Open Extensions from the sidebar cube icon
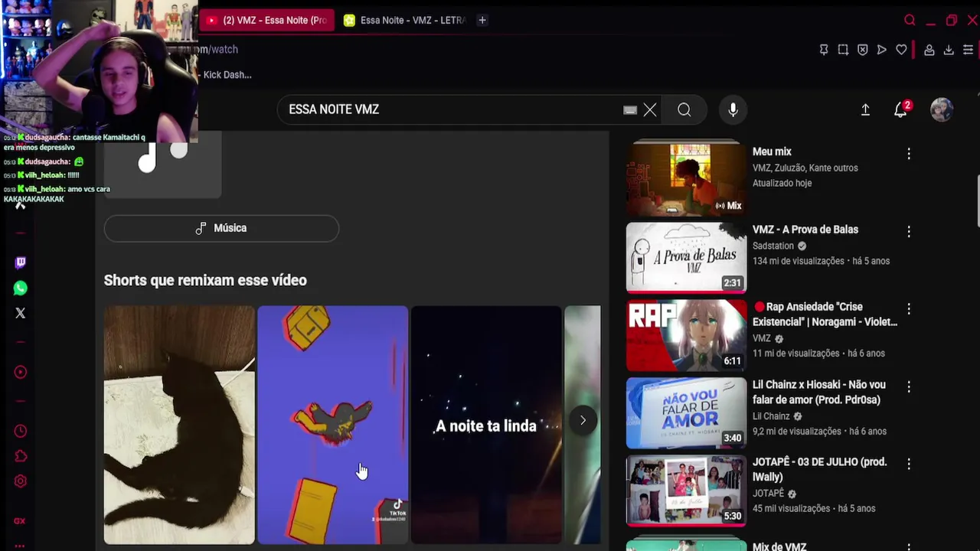The image size is (980, 551). click(21, 457)
